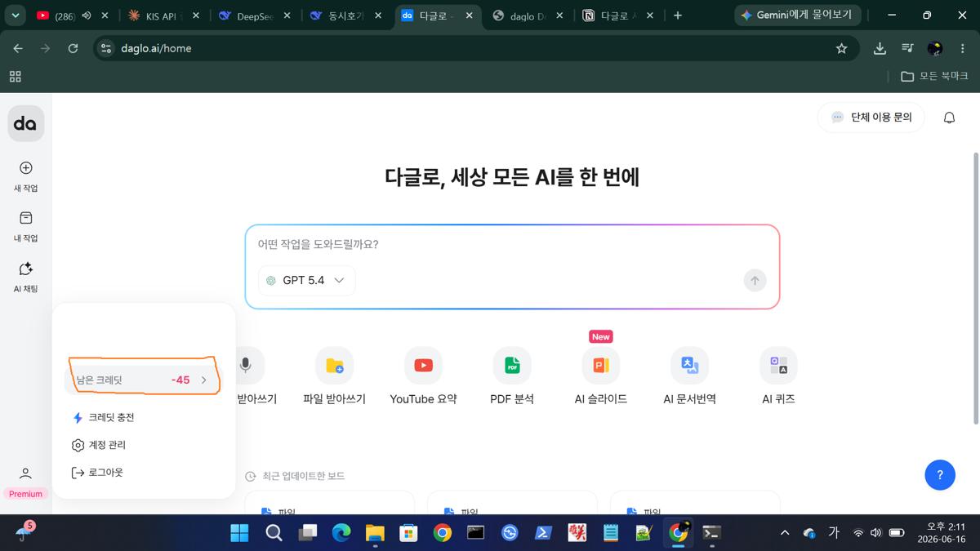
Task: Click the 최근 업데이트한 보드 heading
Action: click(x=303, y=476)
